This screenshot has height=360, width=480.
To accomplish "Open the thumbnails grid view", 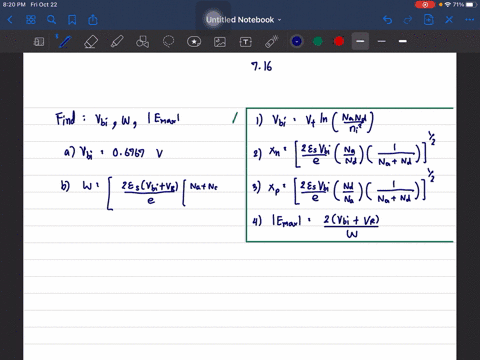I will point(31,20).
